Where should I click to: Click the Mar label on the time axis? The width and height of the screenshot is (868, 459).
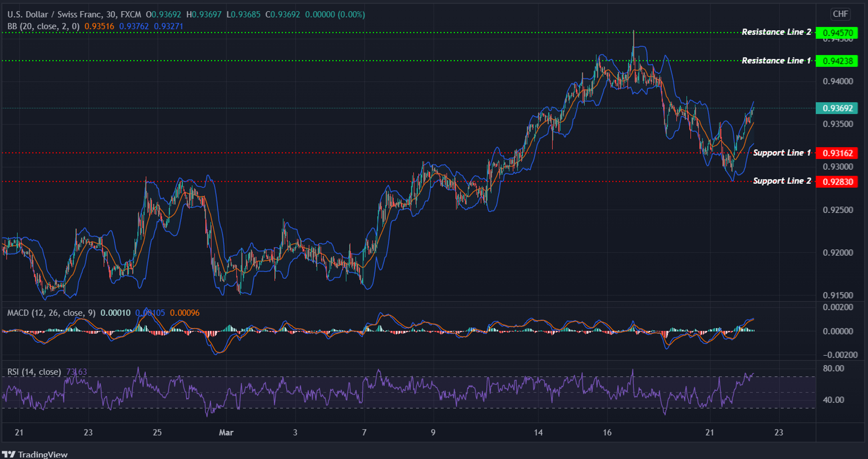pyautogui.click(x=226, y=432)
